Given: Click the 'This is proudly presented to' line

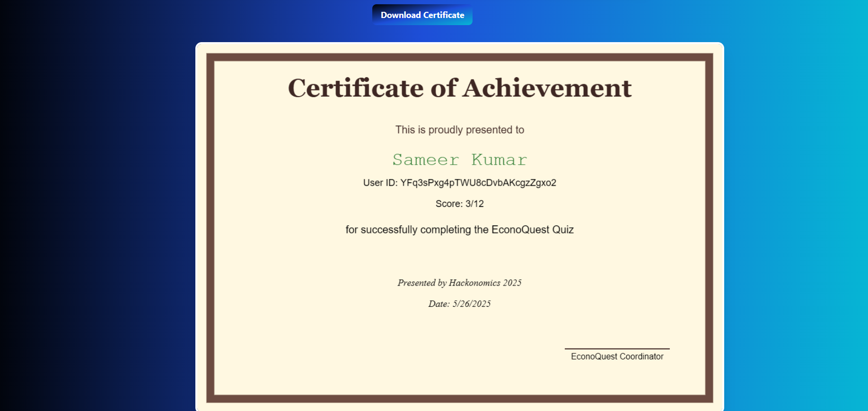Looking at the screenshot, I should coord(460,130).
